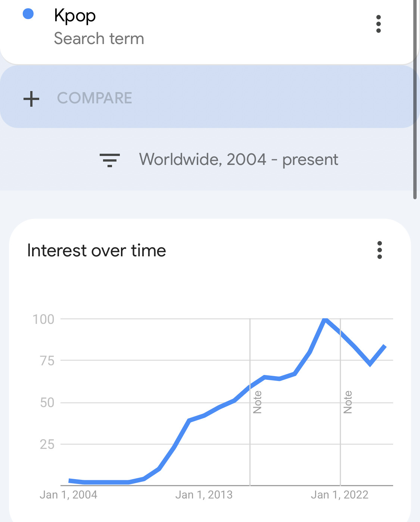Click the blue Kpop color dot
Image resolution: width=420 pixels, height=522 pixels.
click(x=28, y=14)
